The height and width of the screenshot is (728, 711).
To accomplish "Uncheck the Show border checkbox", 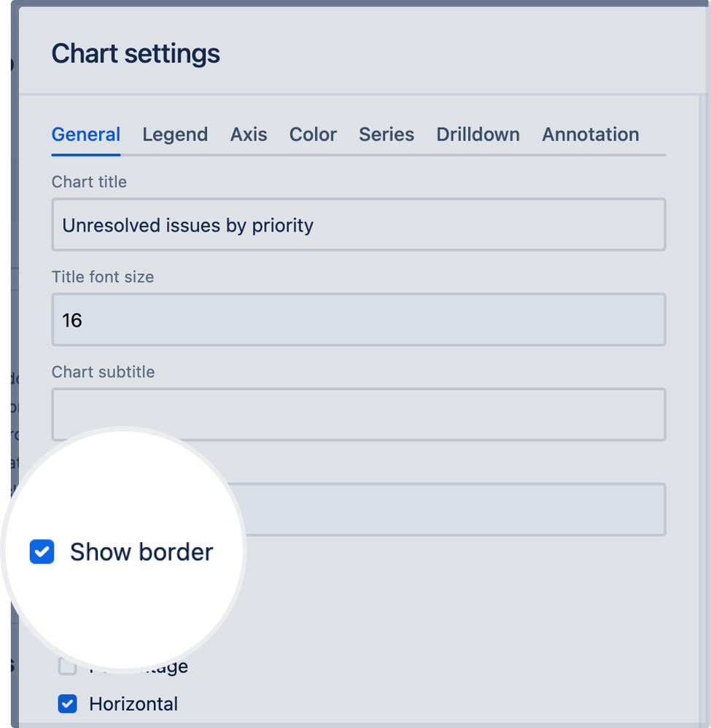I will click(x=42, y=552).
